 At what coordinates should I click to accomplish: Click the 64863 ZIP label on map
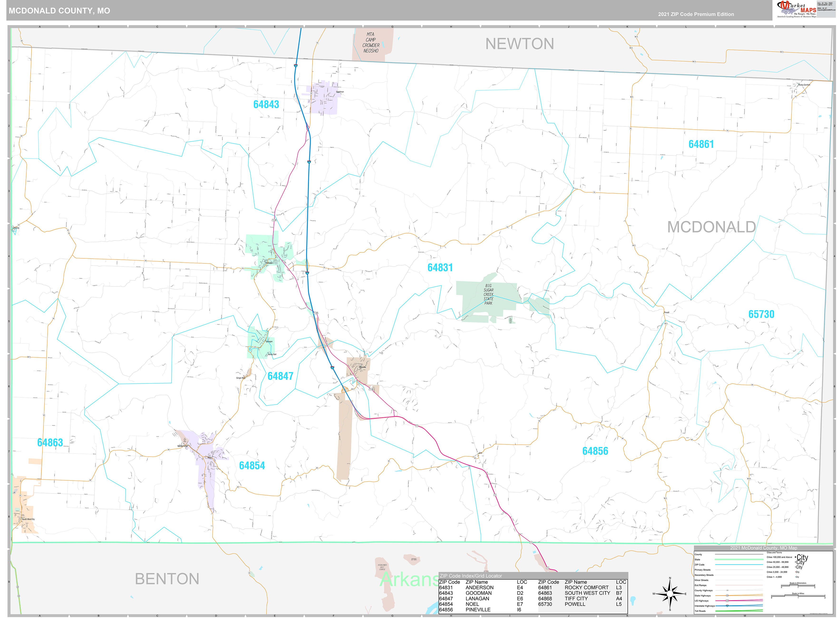coord(50,443)
